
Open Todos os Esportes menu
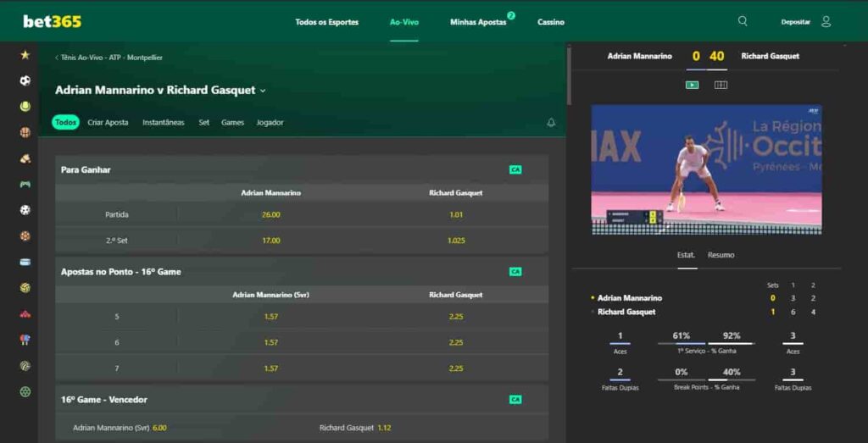tap(326, 22)
